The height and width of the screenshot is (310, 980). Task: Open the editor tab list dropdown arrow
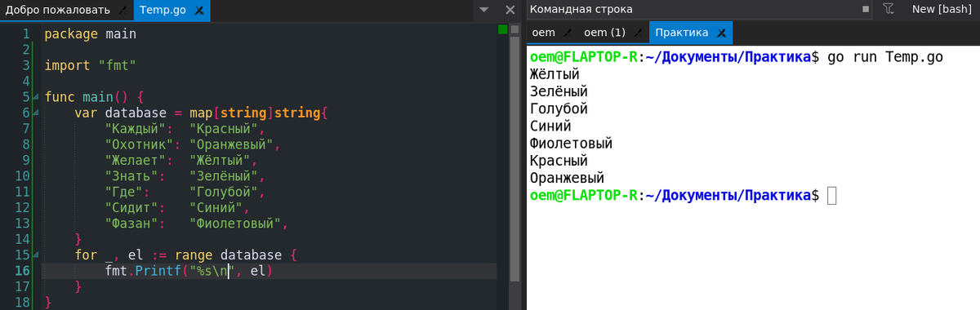coord(484,10)
